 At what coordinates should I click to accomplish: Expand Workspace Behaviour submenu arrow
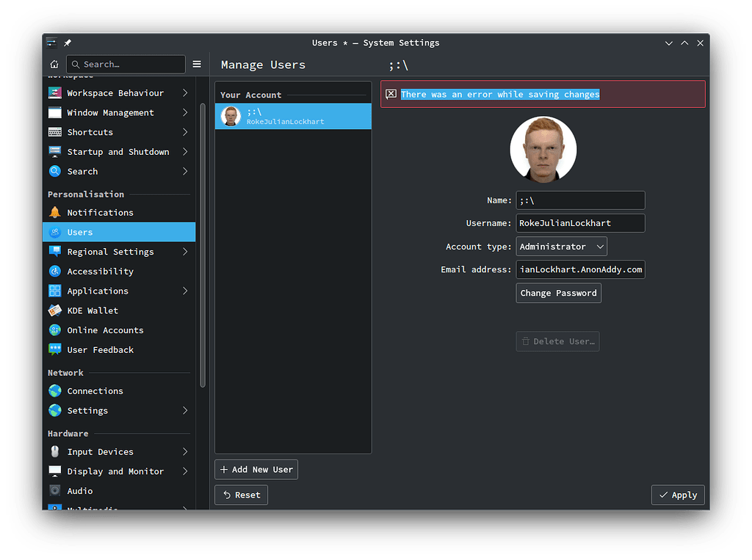[185, 93]
